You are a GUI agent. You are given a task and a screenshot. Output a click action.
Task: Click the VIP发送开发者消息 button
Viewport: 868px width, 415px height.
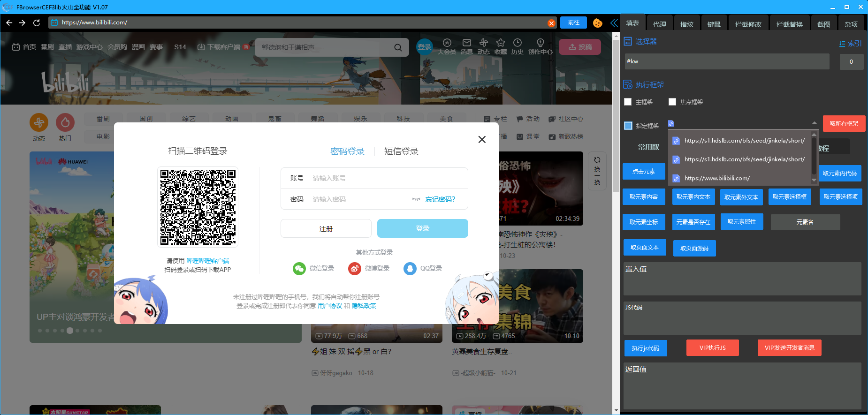[789, 347]
